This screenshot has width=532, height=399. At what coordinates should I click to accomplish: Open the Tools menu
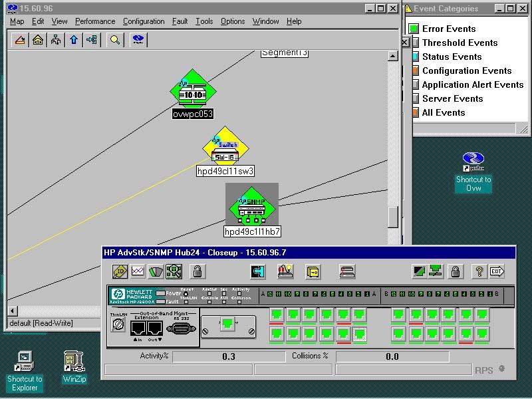coord(204,21)
